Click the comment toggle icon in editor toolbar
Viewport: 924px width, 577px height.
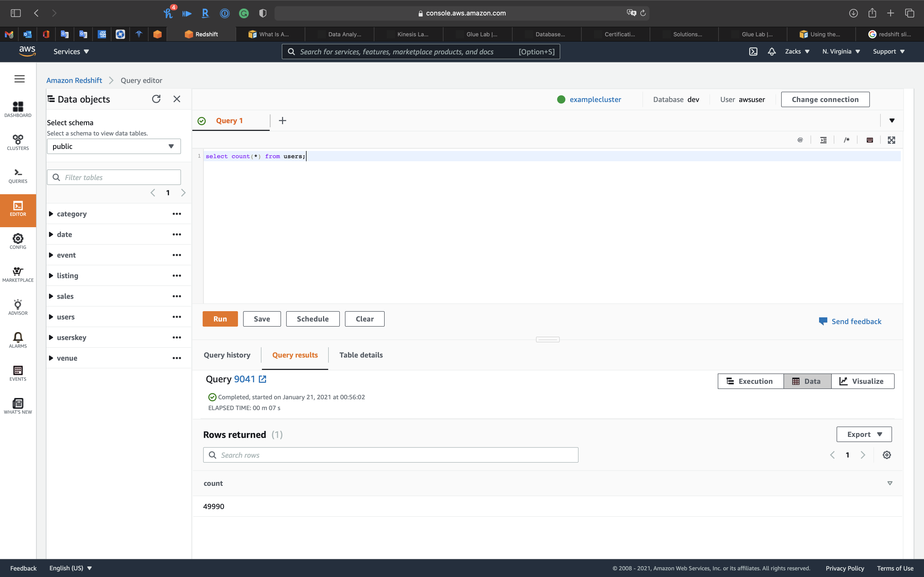point(846,140)
